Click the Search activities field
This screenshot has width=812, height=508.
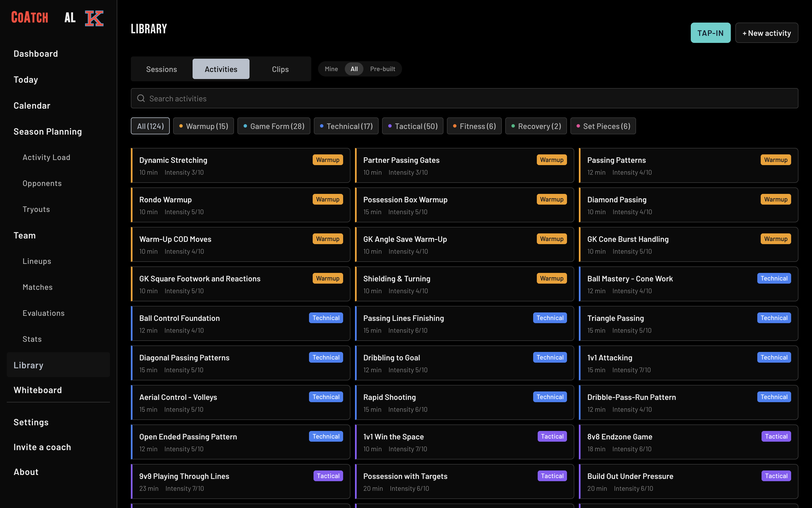pyautogui.click(x=464, y=98)
